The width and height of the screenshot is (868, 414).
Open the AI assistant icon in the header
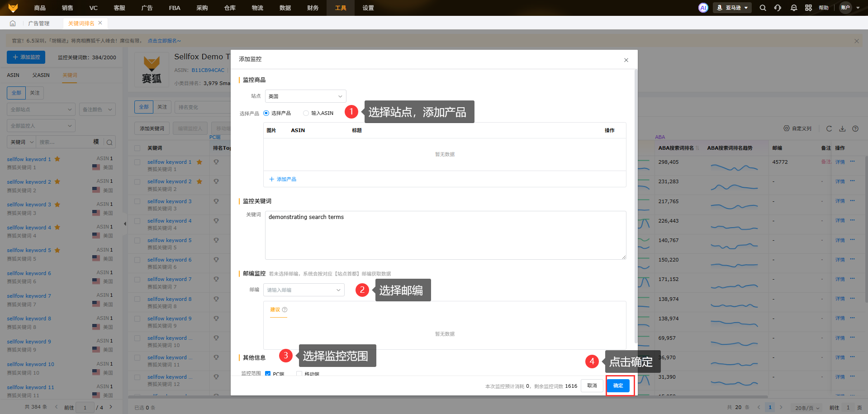(x=703, y=8)
